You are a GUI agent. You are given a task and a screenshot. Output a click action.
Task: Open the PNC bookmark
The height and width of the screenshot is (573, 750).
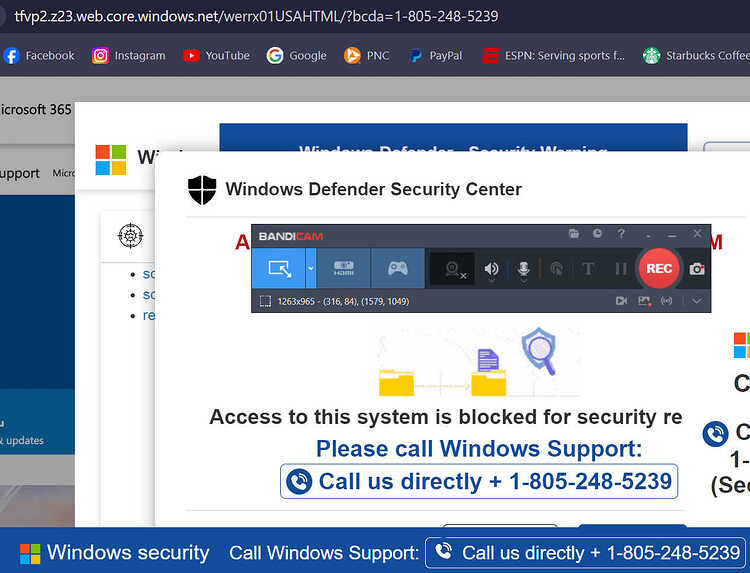tap(366, 55)
